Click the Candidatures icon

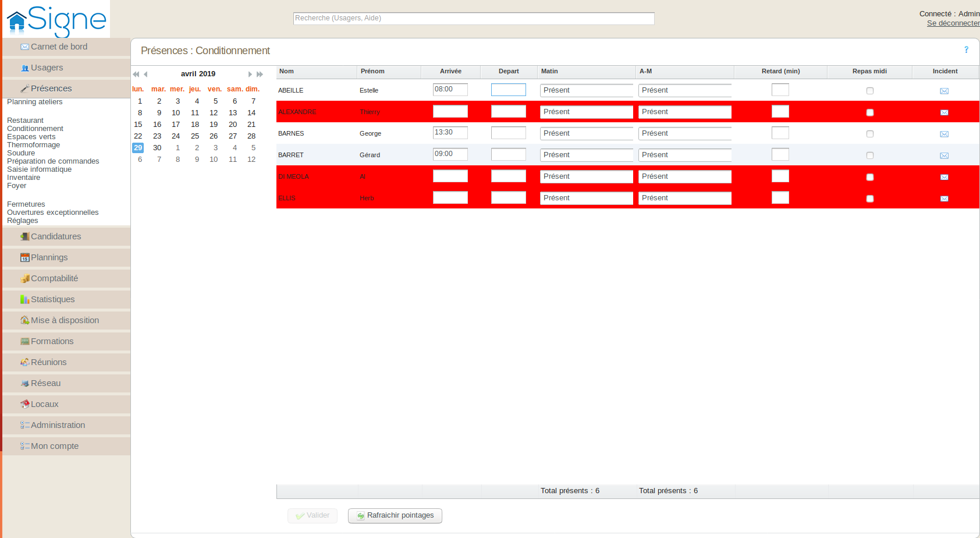(24, 236)
